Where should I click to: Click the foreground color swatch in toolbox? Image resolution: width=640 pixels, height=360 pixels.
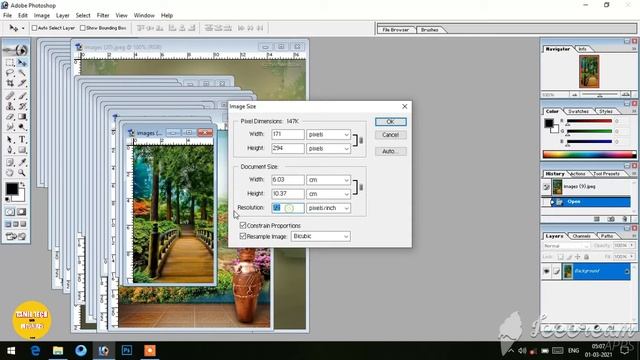tap(11, 189)
